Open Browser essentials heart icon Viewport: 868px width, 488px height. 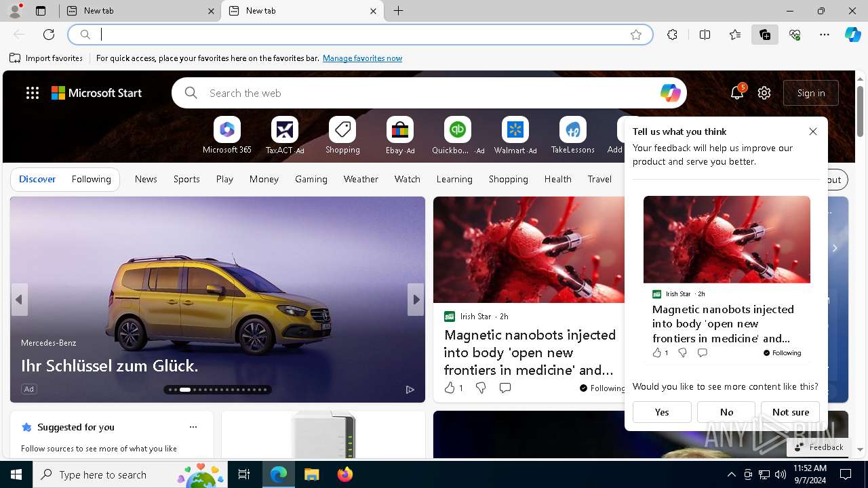(x=795, y=35)
